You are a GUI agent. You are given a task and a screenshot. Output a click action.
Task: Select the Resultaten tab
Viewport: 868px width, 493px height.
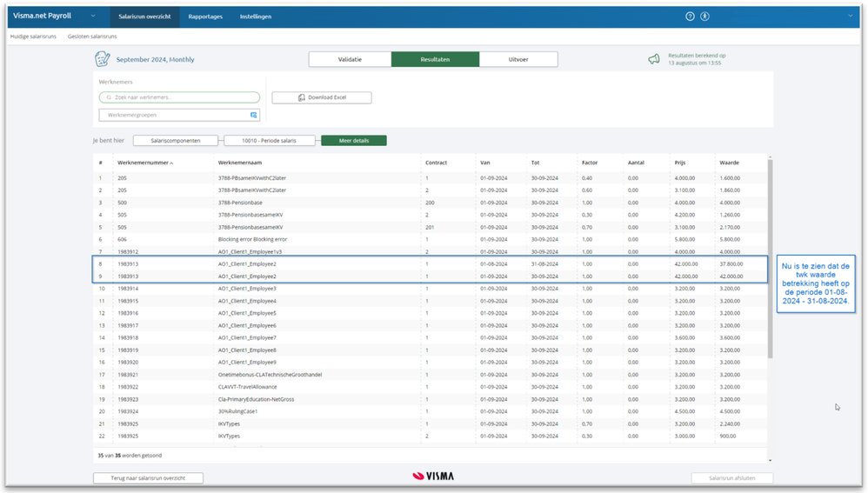pyautogui.click(x=435, y=59)
